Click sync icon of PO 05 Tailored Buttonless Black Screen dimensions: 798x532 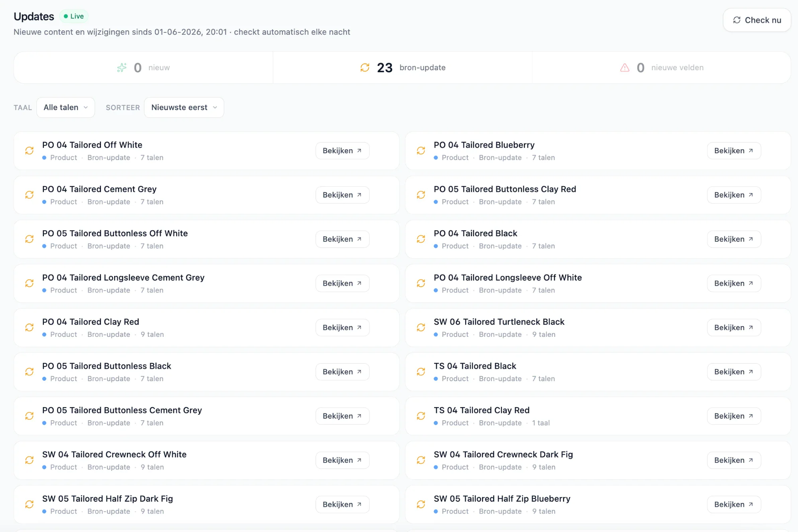[30, 372]
